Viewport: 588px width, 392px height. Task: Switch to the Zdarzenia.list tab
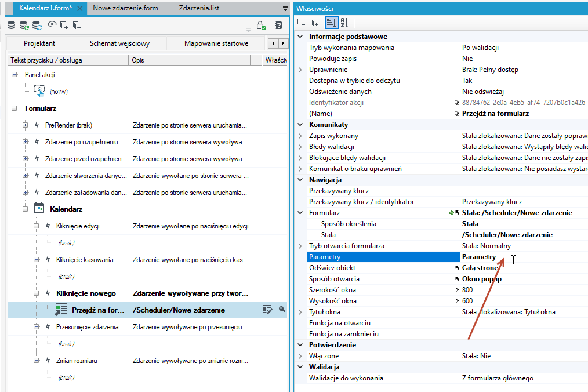click(199, 8)
